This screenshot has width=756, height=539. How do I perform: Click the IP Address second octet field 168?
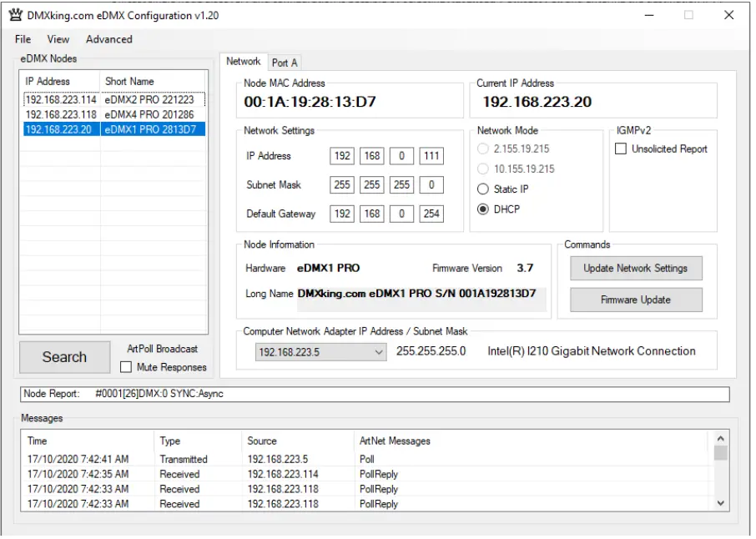(371, 156)
